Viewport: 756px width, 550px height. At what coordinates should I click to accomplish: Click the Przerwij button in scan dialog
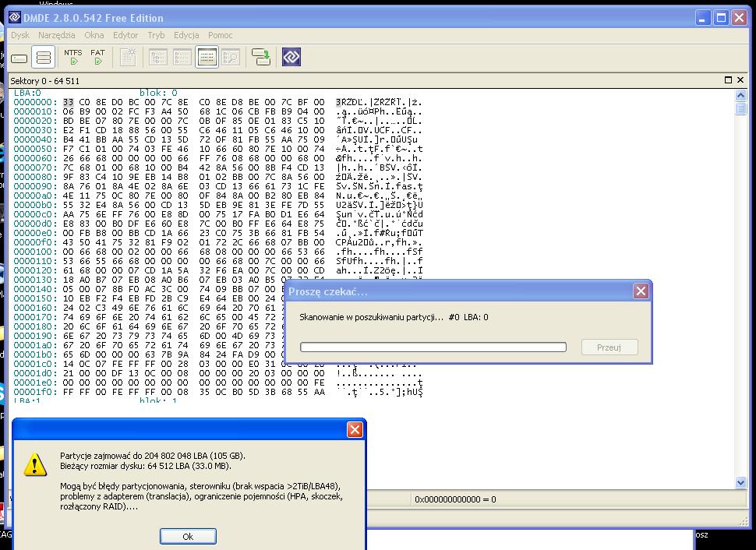(x=609, y=347)
